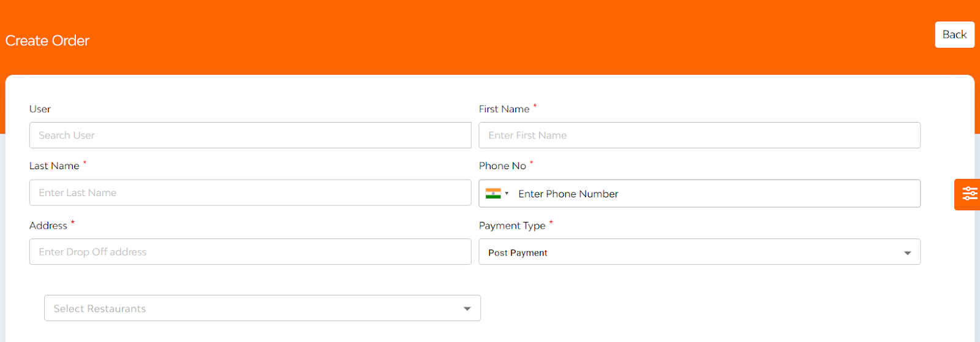Focus the Search User field

(x=250, y=135)
